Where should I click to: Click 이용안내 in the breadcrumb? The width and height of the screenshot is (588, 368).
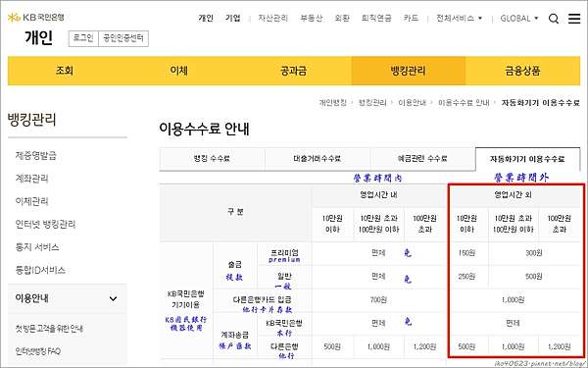tap(413, 102)
